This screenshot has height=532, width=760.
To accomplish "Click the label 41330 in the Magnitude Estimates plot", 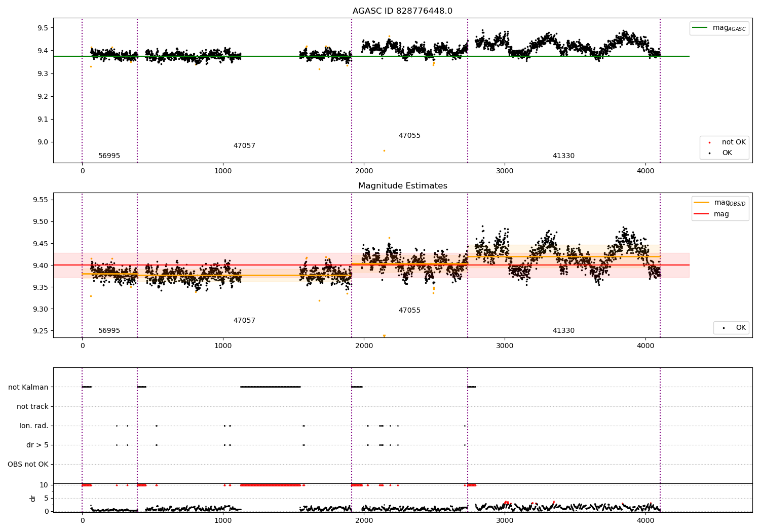I will [x=563, y=331].
